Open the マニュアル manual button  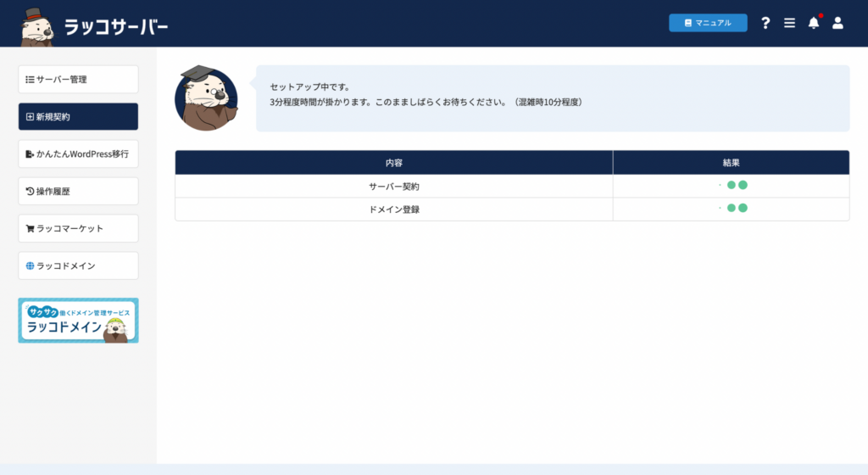click(x=707, y=23)
